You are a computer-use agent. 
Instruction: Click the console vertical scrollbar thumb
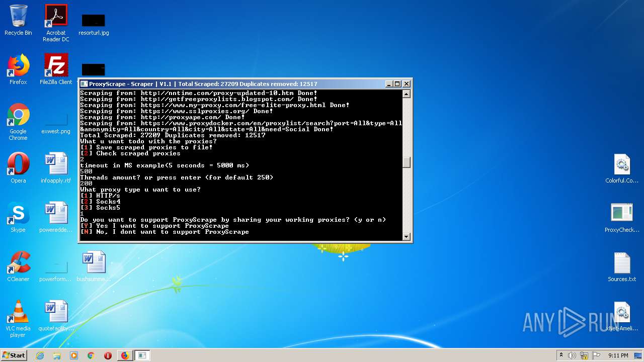[407, 162]
